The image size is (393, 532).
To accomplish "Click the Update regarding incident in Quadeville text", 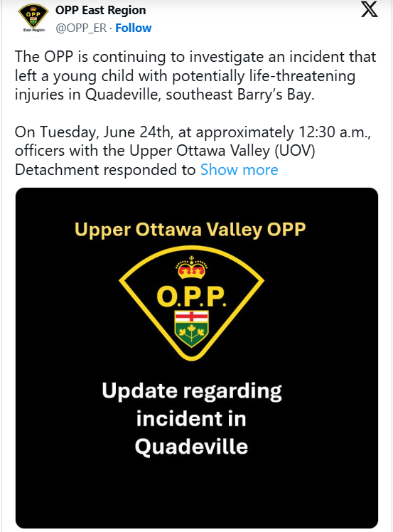I will point(192,418).
